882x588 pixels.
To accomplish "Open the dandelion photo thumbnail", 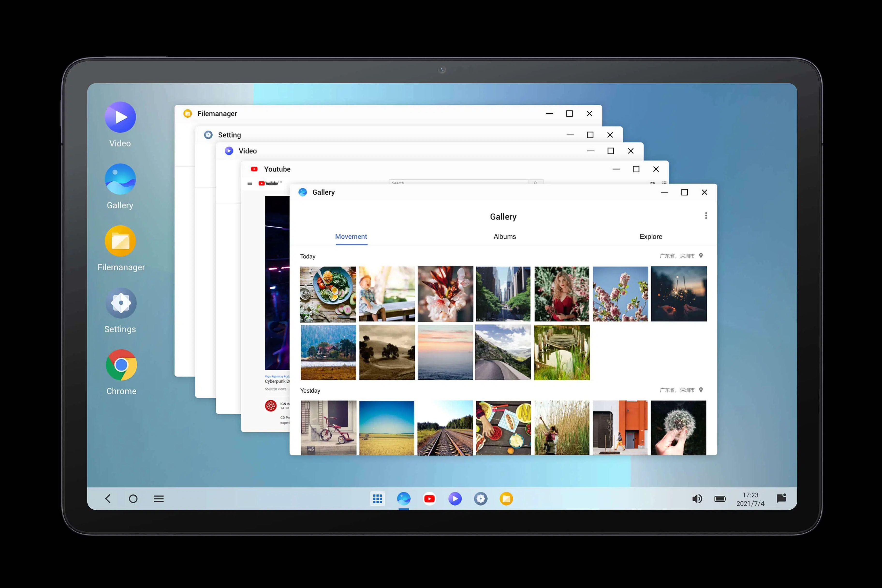I will 678,428.
